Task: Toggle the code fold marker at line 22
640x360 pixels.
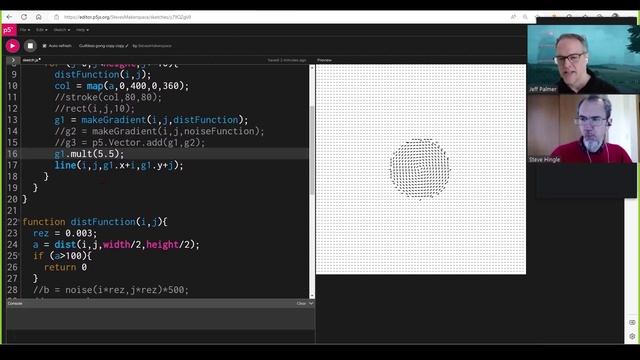Action: (20, 221)
